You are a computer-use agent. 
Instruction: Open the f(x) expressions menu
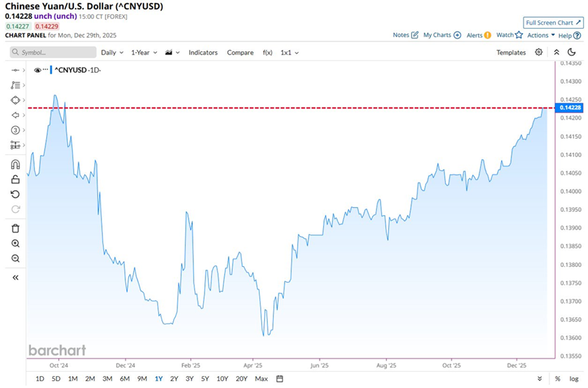tap(267, 53)
